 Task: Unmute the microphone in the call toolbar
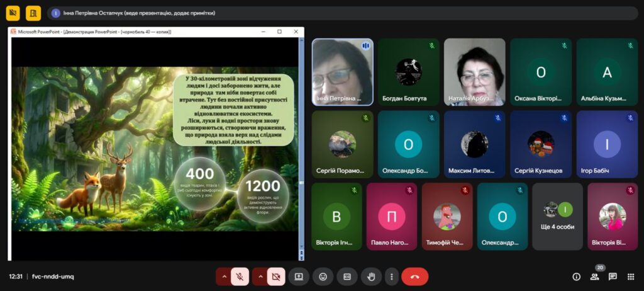(240, 277)
